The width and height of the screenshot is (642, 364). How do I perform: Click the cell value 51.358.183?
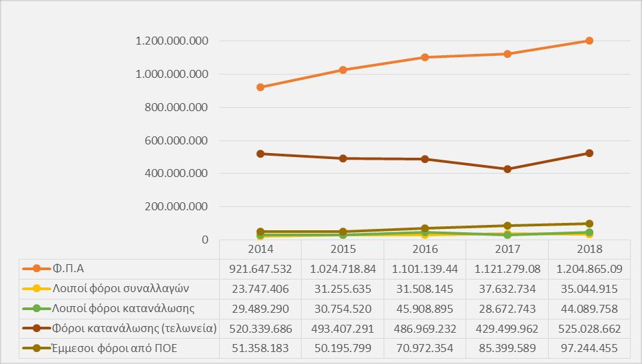coord(260,349)
